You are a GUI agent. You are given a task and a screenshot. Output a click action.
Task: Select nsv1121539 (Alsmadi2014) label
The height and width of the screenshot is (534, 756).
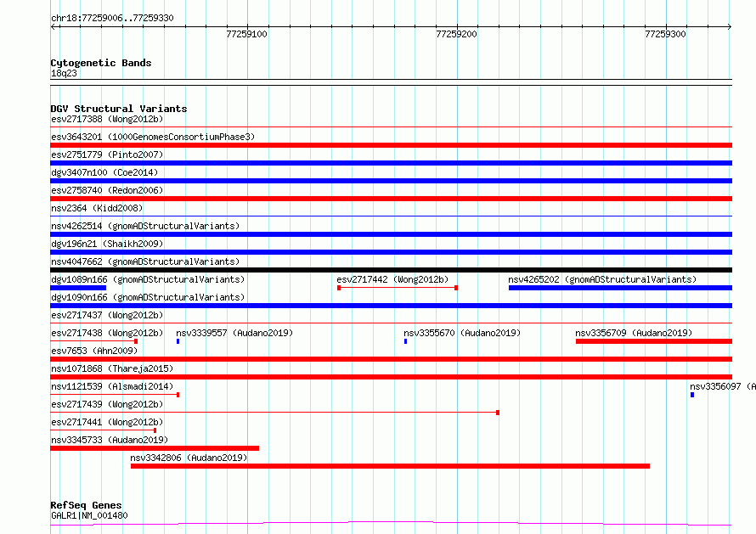[x=112, y=386]
